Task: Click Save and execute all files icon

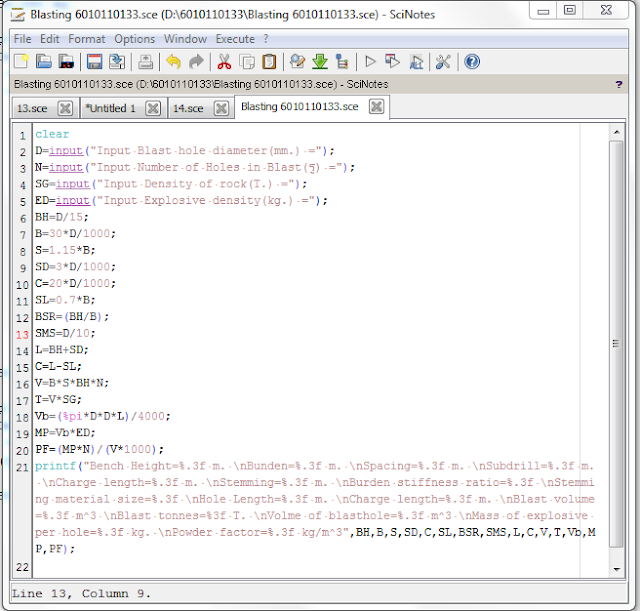Action: (416, 62)
